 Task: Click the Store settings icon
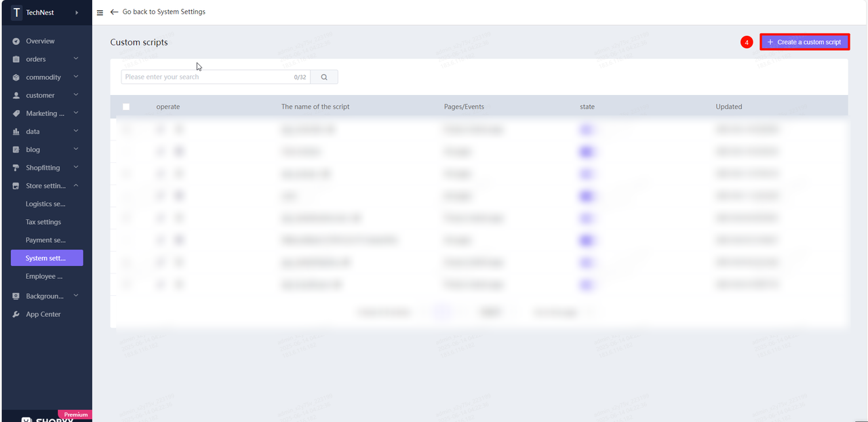[16, 186]
